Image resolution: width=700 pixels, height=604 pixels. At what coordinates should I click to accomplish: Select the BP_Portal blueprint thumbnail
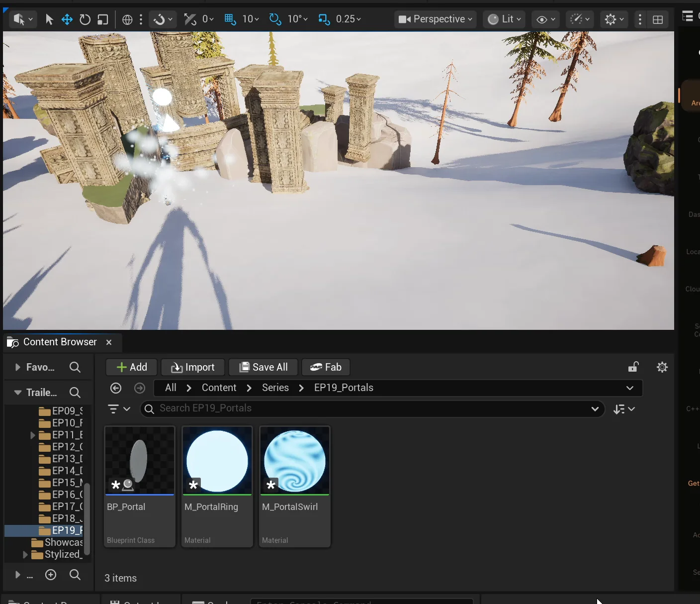coord(140,461)
